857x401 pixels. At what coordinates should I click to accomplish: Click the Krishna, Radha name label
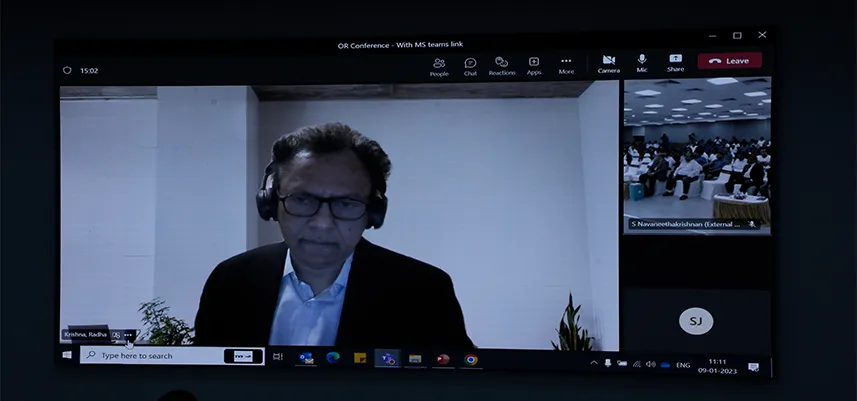coord(85,334)
